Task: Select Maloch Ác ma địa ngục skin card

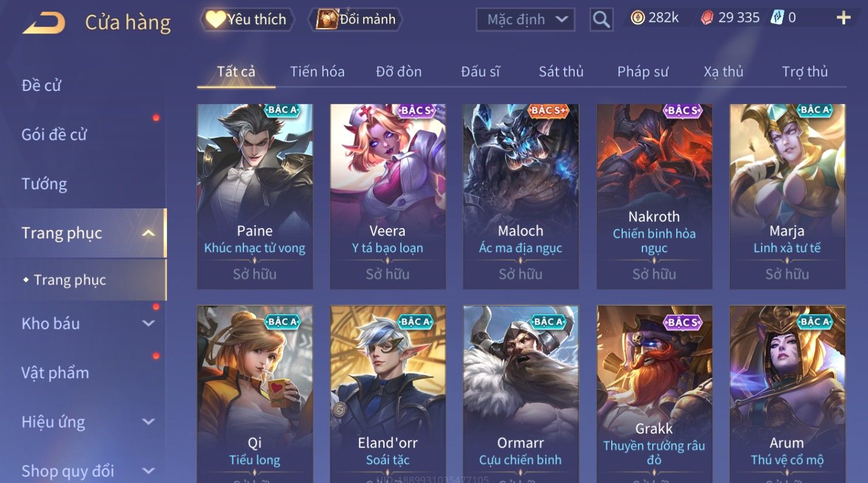Action: 521,196
